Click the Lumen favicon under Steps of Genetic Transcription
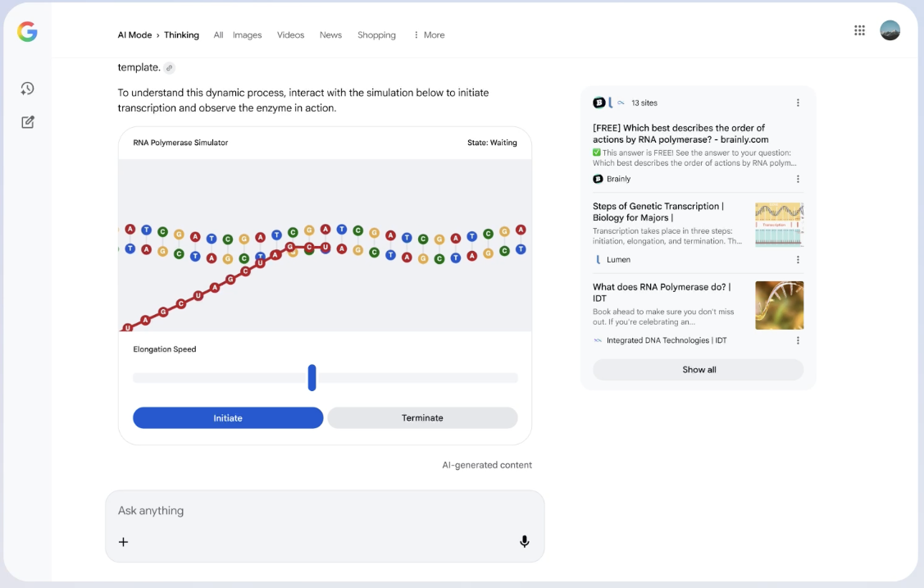 [x=599, y=259]
